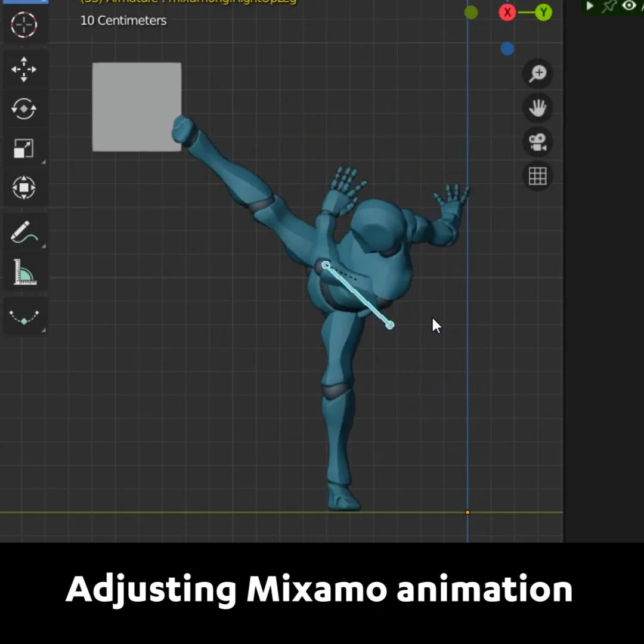Click the dark green negative Y gizmo dot

(471, 13)
